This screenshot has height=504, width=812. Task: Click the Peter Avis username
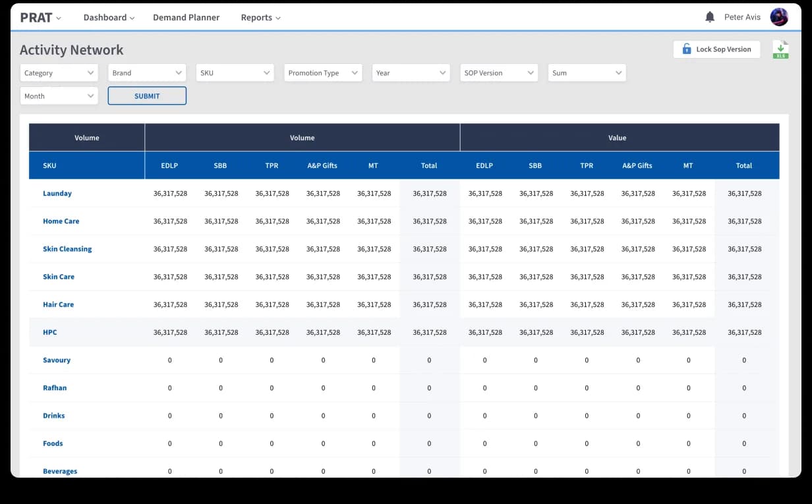click(x=742, y=18)
